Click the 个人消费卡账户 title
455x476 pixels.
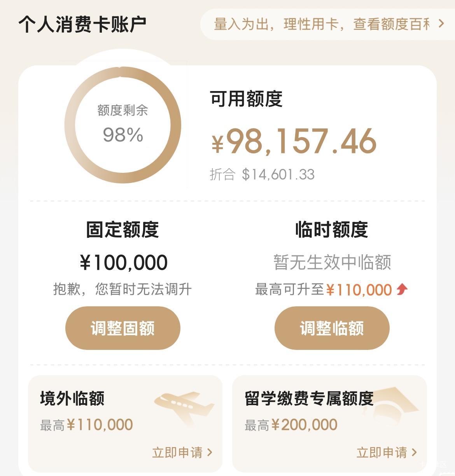point(82,24)
